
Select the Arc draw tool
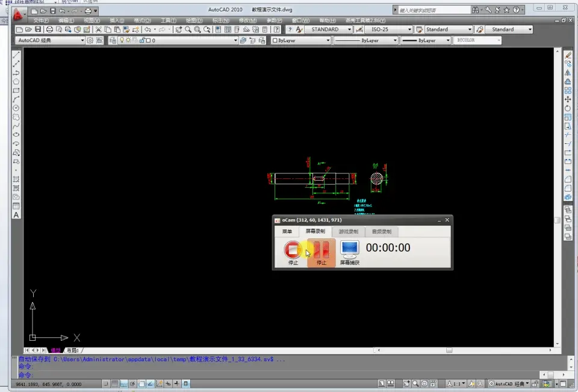[16, 99]
